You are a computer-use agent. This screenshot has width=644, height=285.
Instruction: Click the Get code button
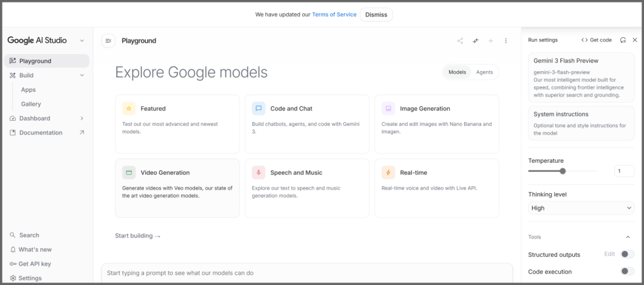(x=596, y=40)
